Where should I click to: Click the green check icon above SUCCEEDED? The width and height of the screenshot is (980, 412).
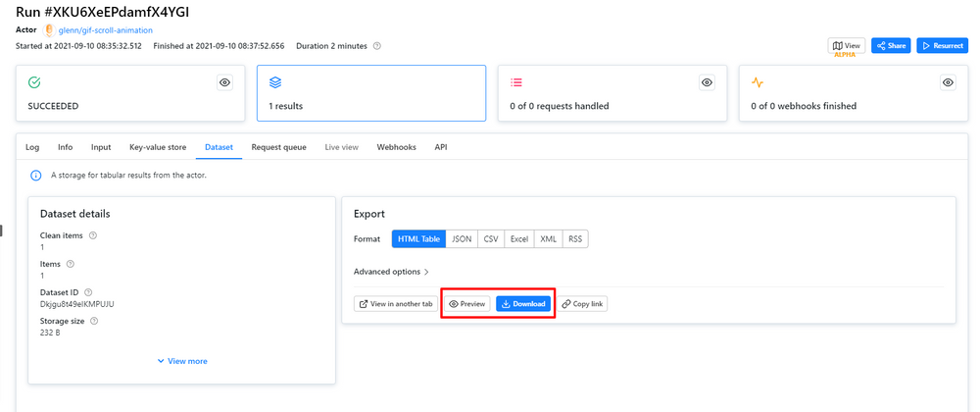point(34,82)
